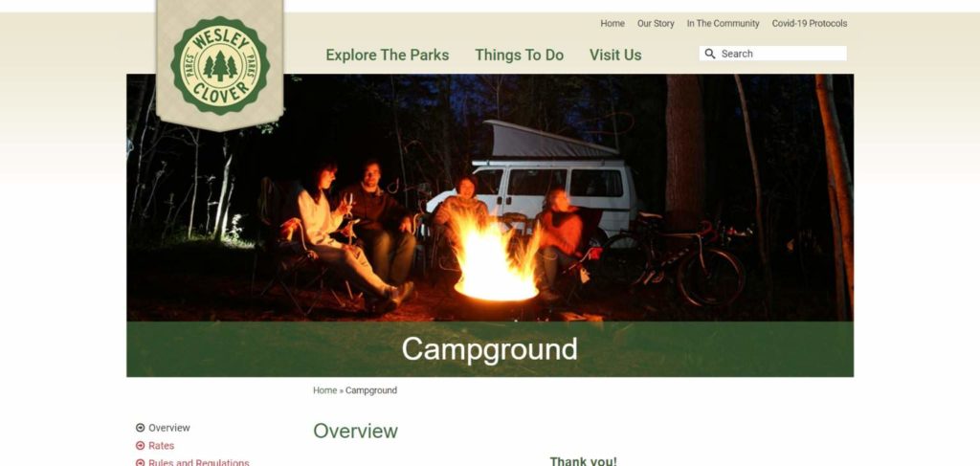The height and width of the screenshot is (466, 980).
Task: Select Overview in the sidebar
Action: [x=169, y=428]
